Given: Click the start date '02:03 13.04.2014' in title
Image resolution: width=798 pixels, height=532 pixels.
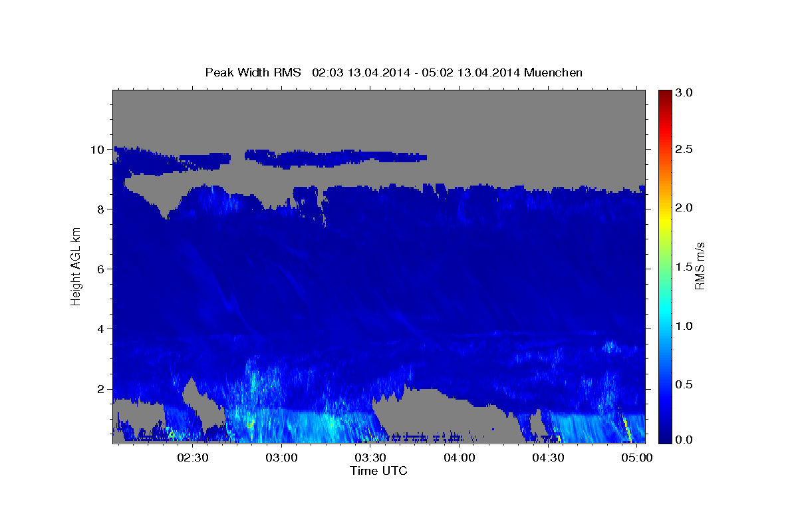Looking at the screenshot, I should 360,72.
